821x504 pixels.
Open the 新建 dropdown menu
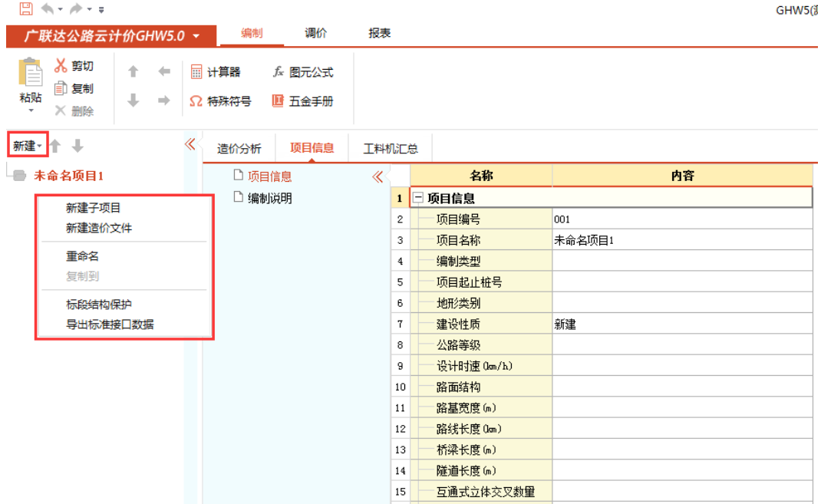pyautogui.click(x=28, y=146)
